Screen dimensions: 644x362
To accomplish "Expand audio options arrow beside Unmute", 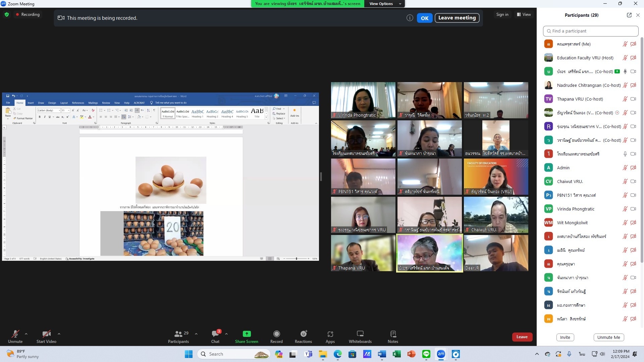I will click(x=26, y=334).
